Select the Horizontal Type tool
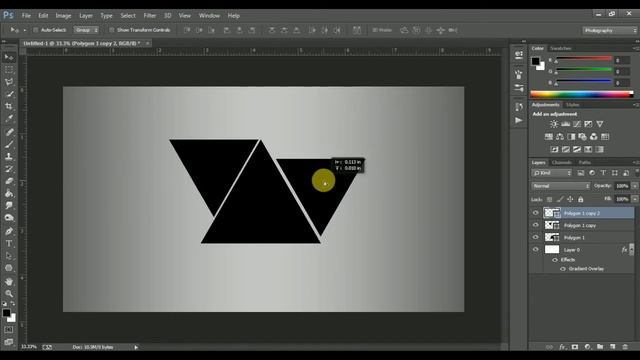 click(9, 244)
